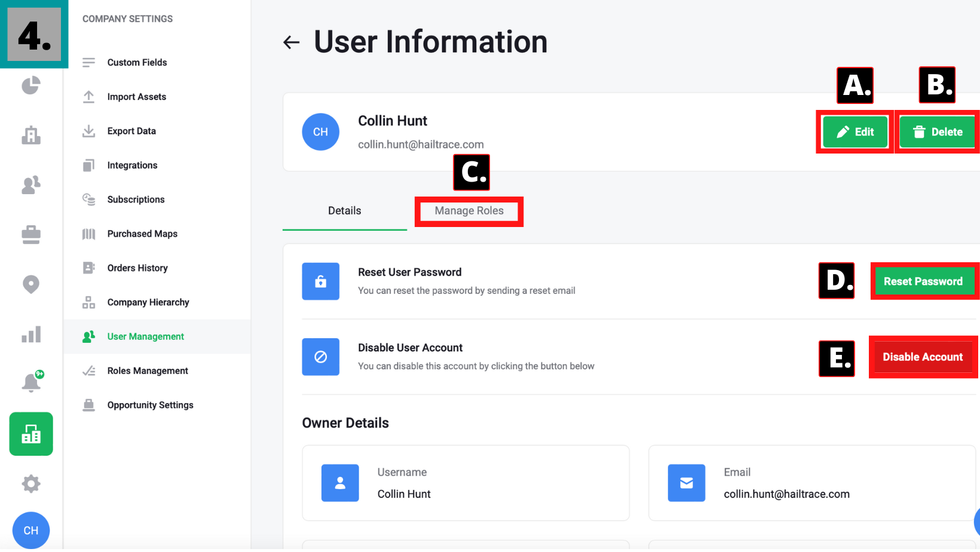
Task: Click the User Management people icon
Action: point(88,337)
